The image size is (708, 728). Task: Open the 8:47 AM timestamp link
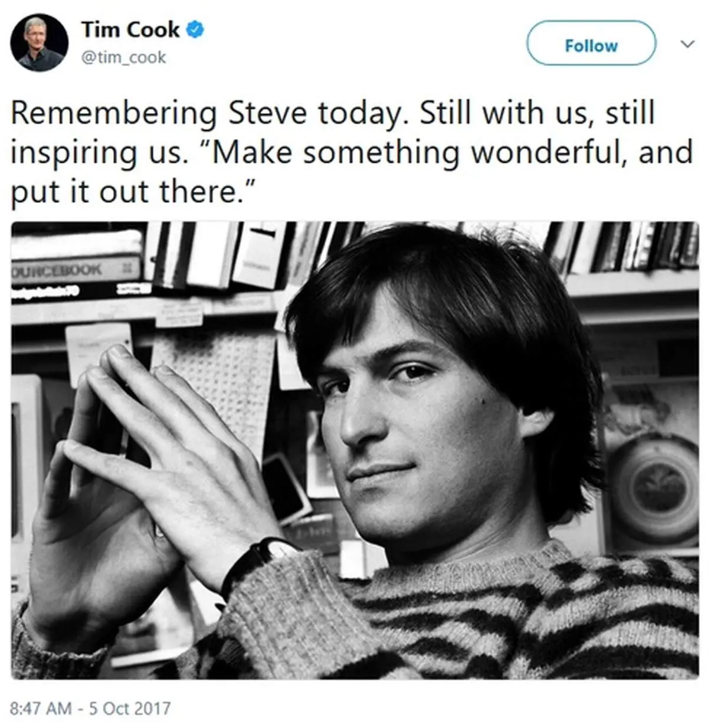click(x=41, y=707)
